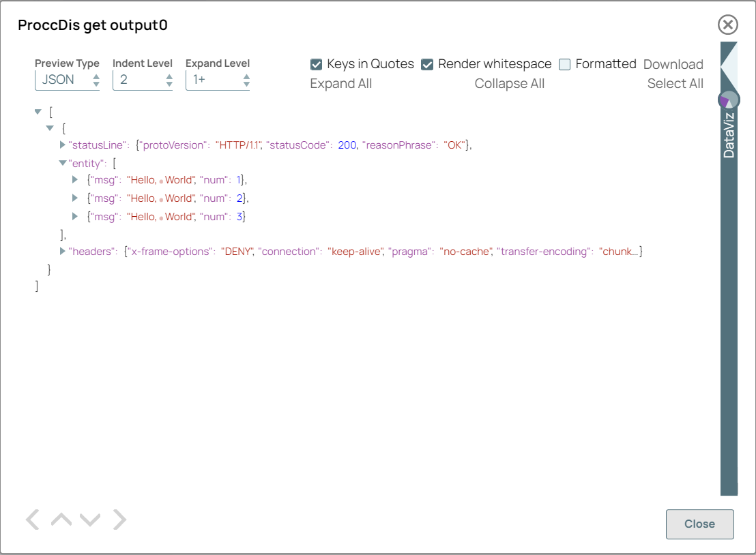Image resolution: width=756 pixels, height=555 pixels.
Task: Enable the Formatted checkbox
Action: (564, 63)
